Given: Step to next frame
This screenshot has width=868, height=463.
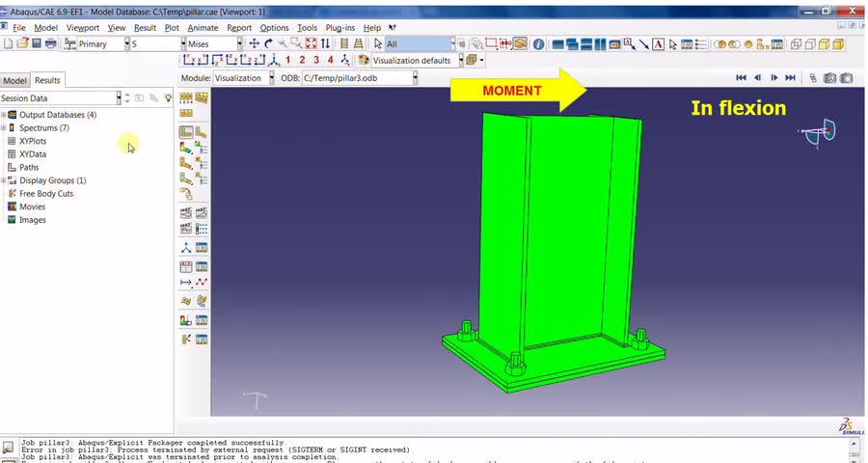Looking at the screenshot, I should coord(773,78).
